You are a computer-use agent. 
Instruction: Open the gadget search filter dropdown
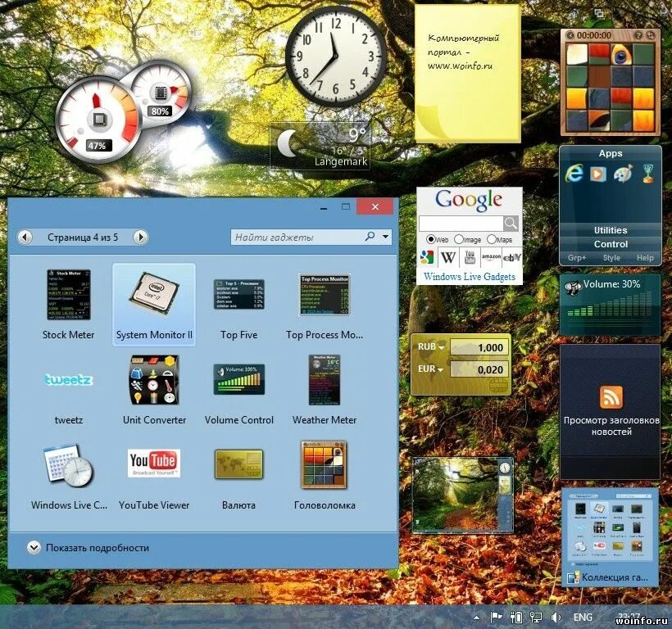384,237
